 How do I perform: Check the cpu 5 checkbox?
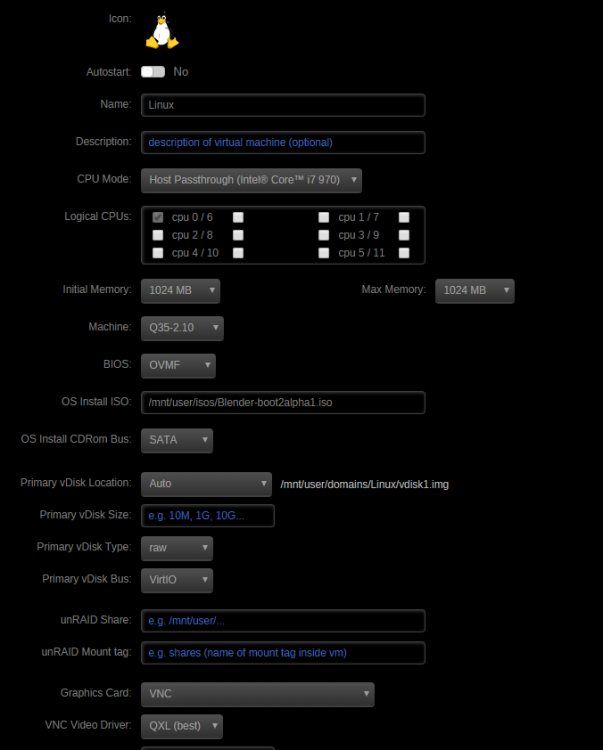pyautogui.click(x=324, y=253)
